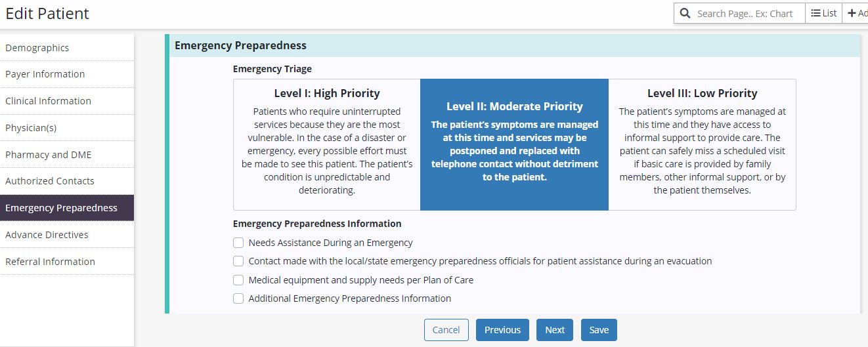The height and width of the screenshot is (347, 868).
Task: Go to Payer Information section
Action: pos(45,74)
